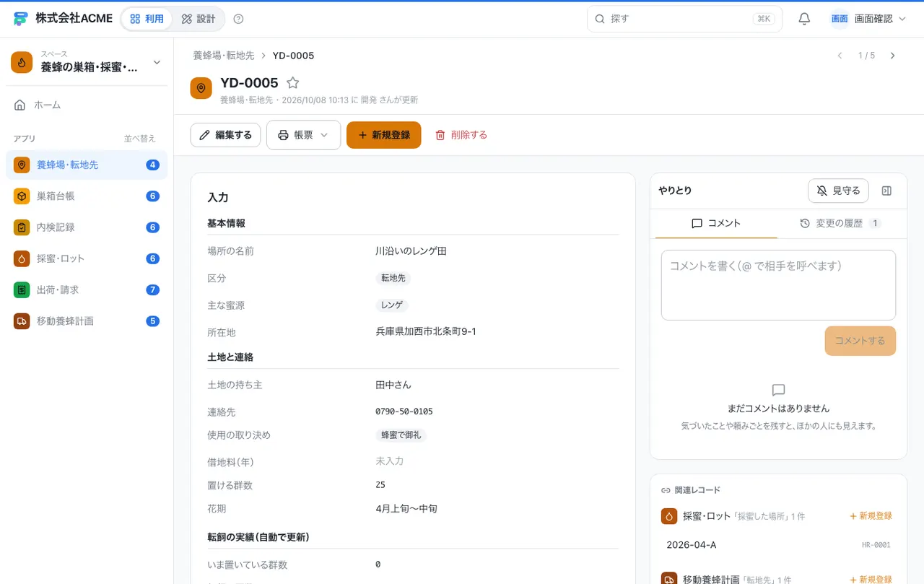Viewport: 924px width, 584px height.
Task: Click the home icon in sidebar
Action: point(20,105)
